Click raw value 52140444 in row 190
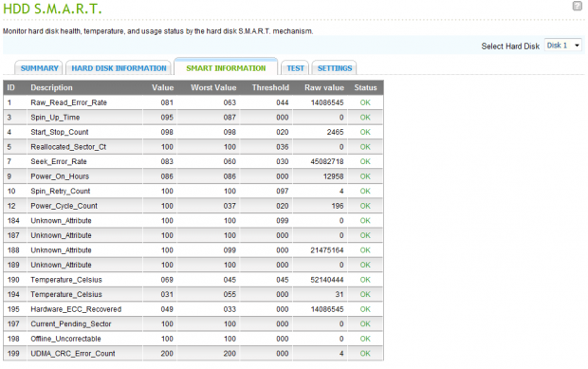This screenshot has width=588, height=369. pos(327,280)
